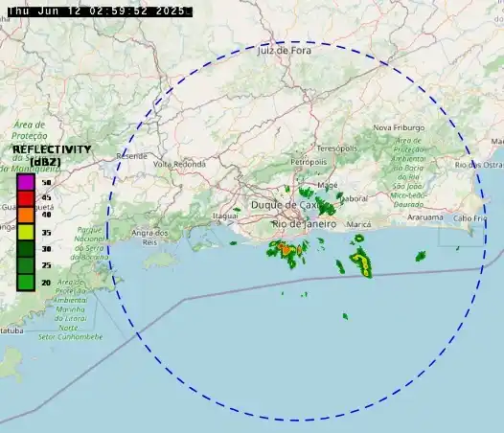Click the Cabo Frio map label
The height and width of the screenshot is (433, 504).
tap(470, 218)
